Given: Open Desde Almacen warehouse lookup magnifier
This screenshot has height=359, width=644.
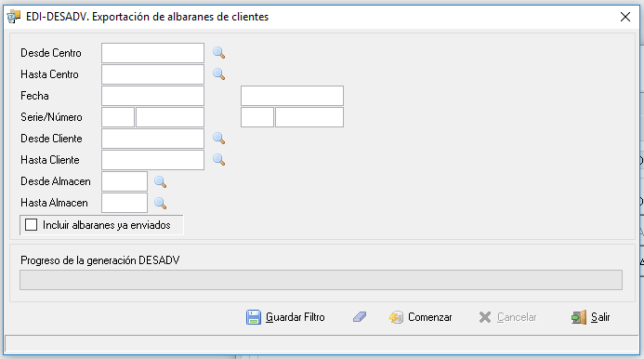Looking at the screenshot, I should [160, 181].
